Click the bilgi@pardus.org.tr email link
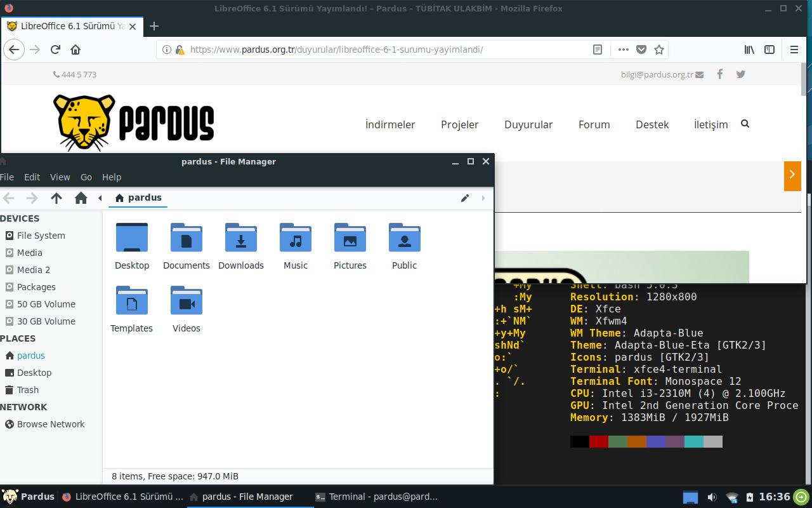Screen dimensions: 812x508 pyautogui.click(x=657, y=74)
